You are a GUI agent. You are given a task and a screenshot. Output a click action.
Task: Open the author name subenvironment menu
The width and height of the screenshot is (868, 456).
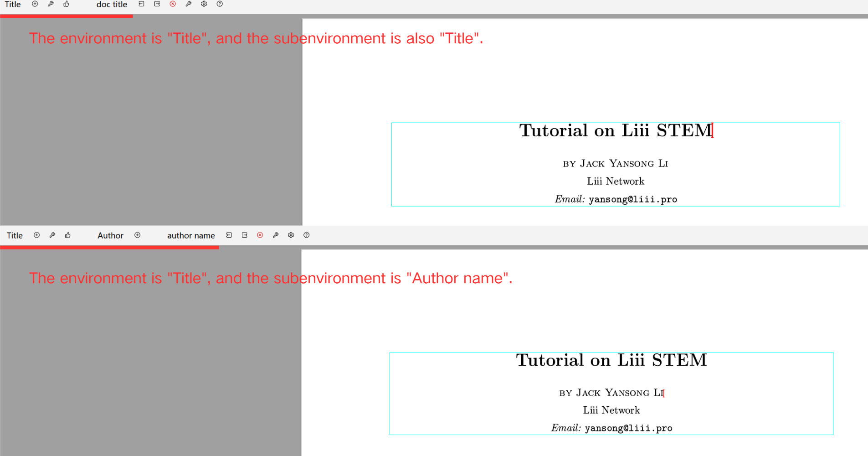tap(190, 236)
